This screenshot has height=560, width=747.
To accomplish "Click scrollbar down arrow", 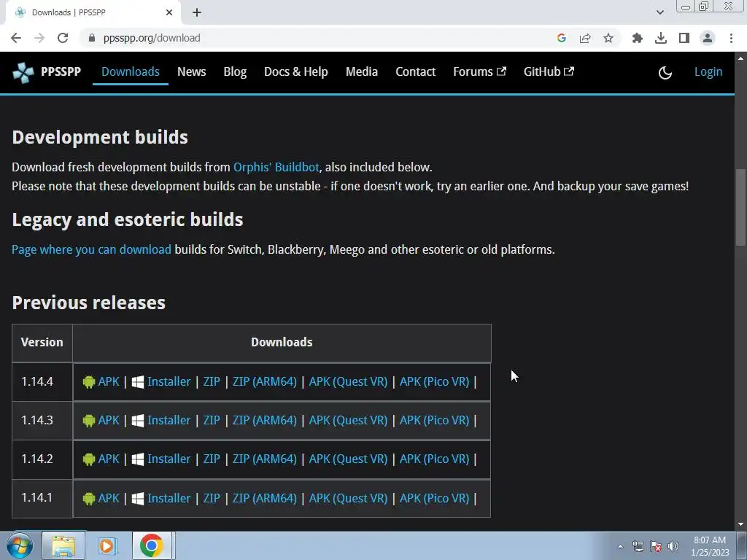I will [740, 525].
